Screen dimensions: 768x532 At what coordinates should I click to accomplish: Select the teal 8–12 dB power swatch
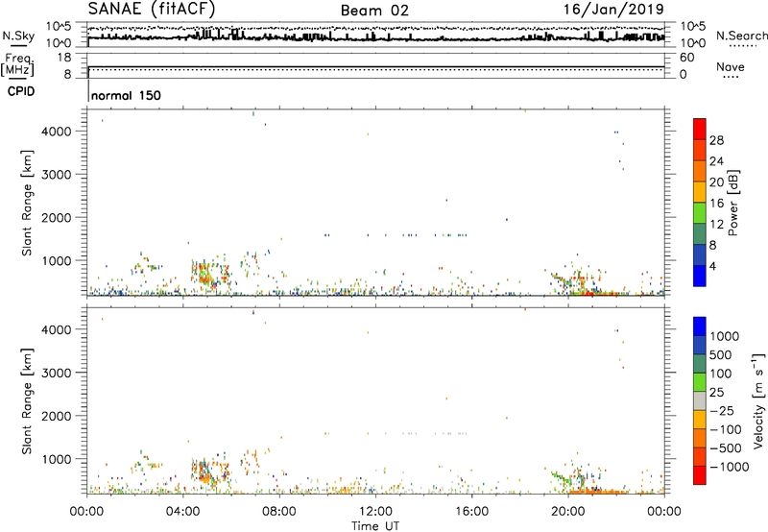[x=700, y=234]
